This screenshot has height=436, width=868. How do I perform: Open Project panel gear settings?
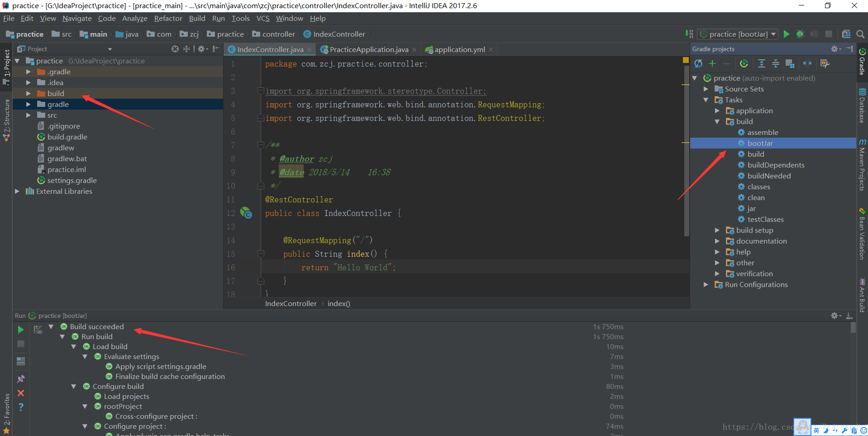[x=202, y=49]
